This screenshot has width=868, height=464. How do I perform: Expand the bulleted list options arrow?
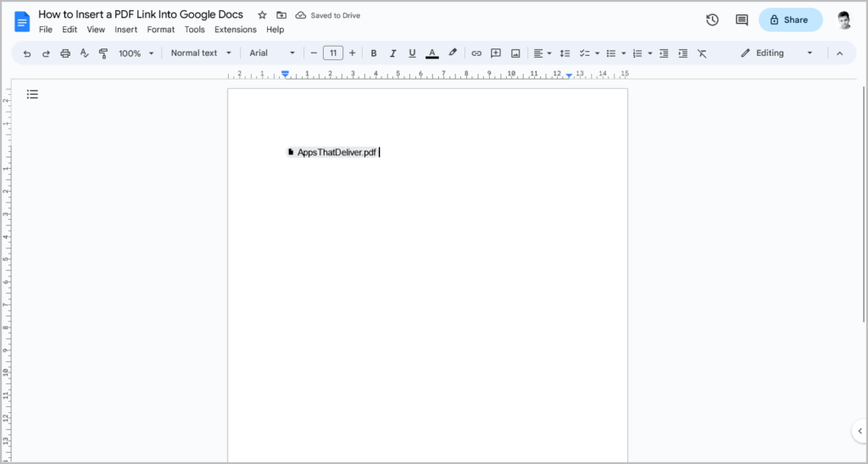coord(623,53)
